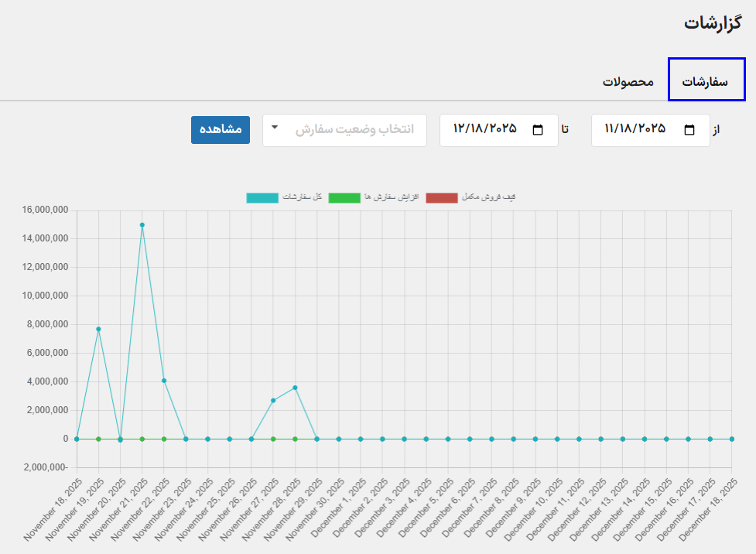Click the start date 11/18/2025 text

635,129
